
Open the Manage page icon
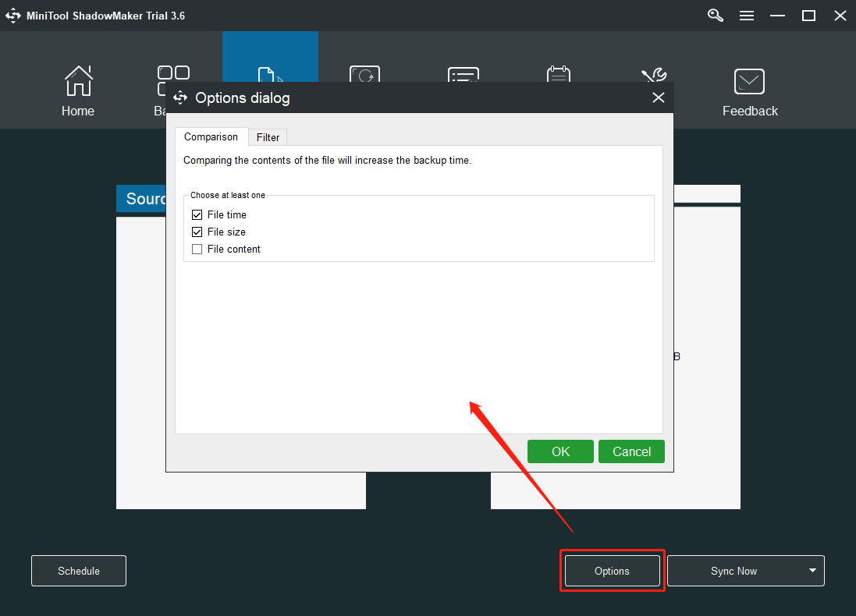click(559, 76)
